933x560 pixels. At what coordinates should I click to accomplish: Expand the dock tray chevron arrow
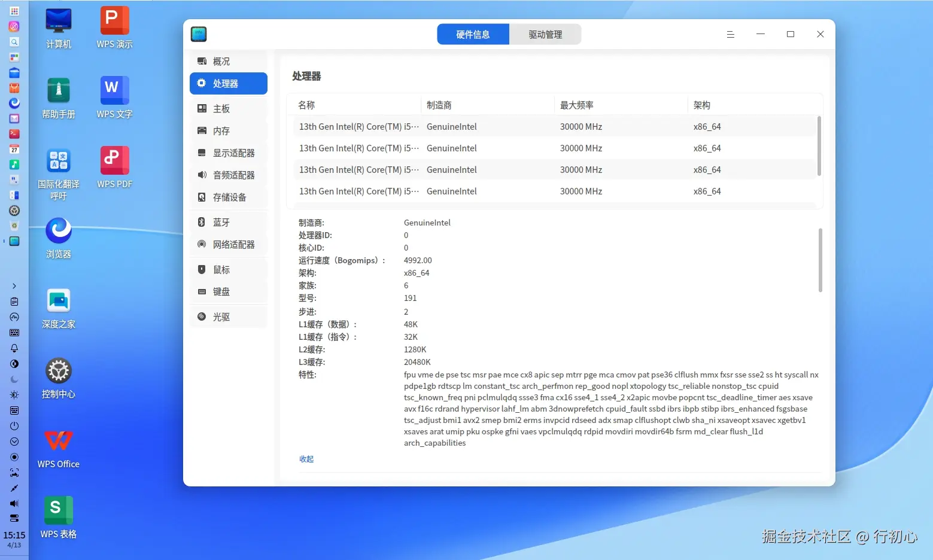click(x=14, y=286)
